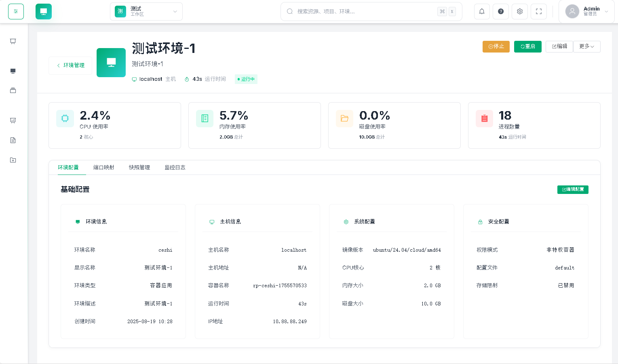Click the default profile value

565,268
